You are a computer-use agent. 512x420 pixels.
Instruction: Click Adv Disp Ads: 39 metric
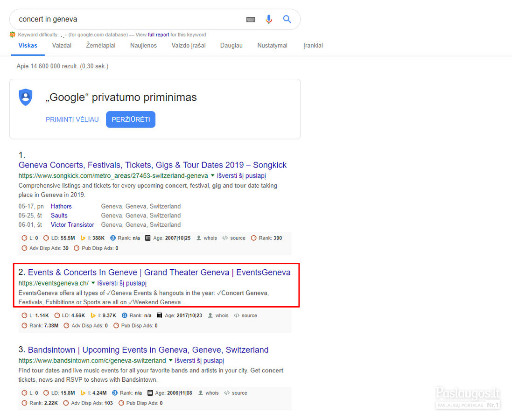[x=45, y=248]
